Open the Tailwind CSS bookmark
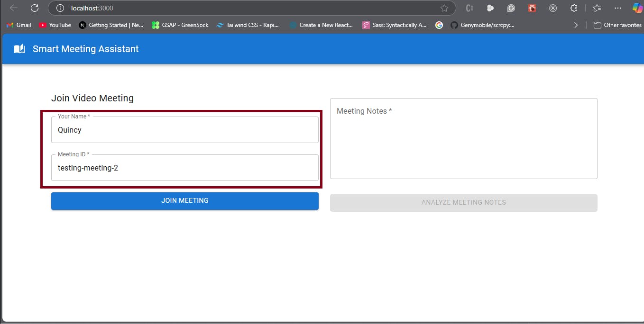The width and height of the screenshot is (644, 324). (x=247, y=25)
